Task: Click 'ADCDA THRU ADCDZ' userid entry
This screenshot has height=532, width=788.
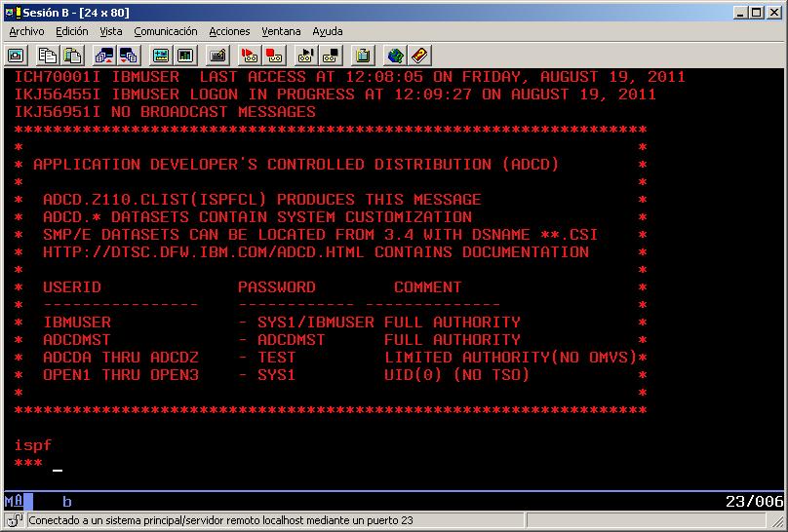Action: pyautogui.click(x=121, y=358)
